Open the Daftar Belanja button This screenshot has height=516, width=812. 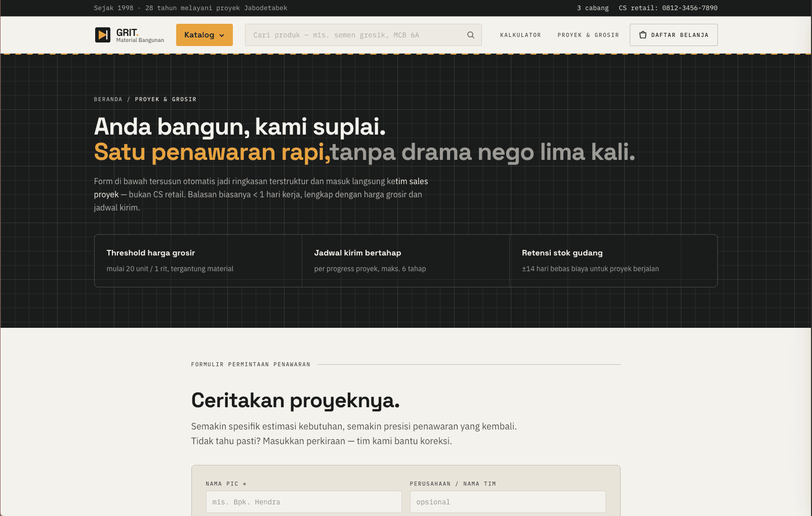tap(674, 35)
